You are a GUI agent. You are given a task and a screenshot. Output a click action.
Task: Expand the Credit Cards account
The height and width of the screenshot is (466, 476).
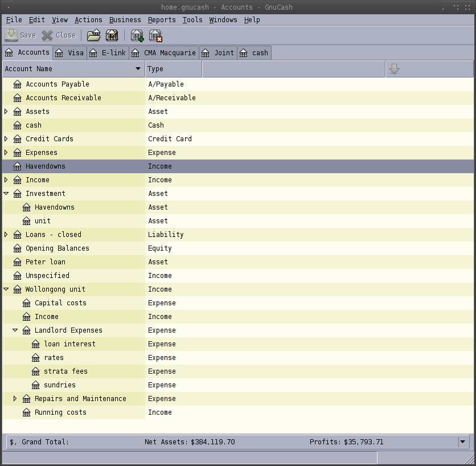pyautogui.click(x=6, y=139)
